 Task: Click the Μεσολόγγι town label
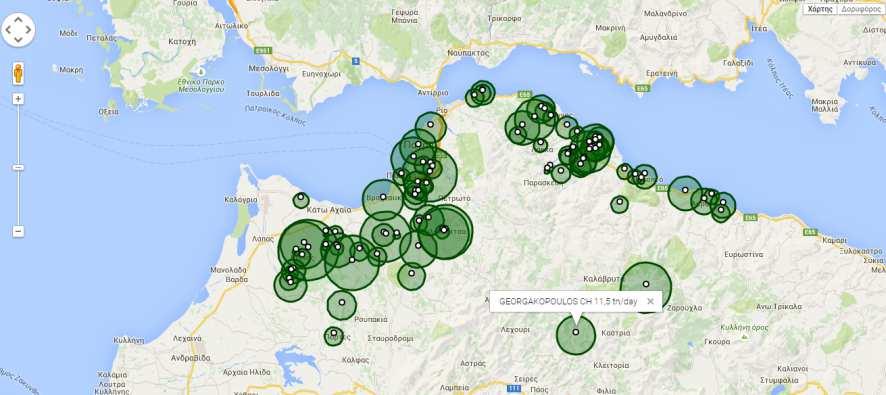(268, 68)
